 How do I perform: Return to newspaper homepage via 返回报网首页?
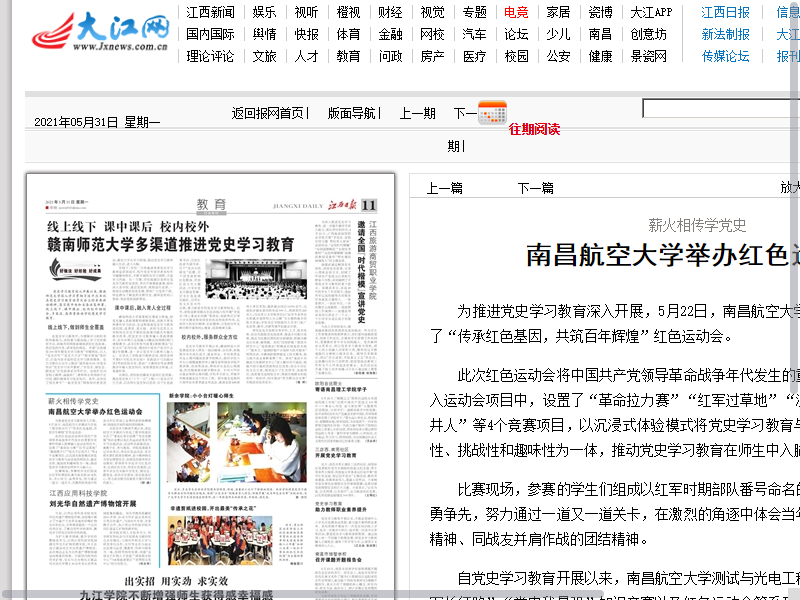(x=269, y=113)
